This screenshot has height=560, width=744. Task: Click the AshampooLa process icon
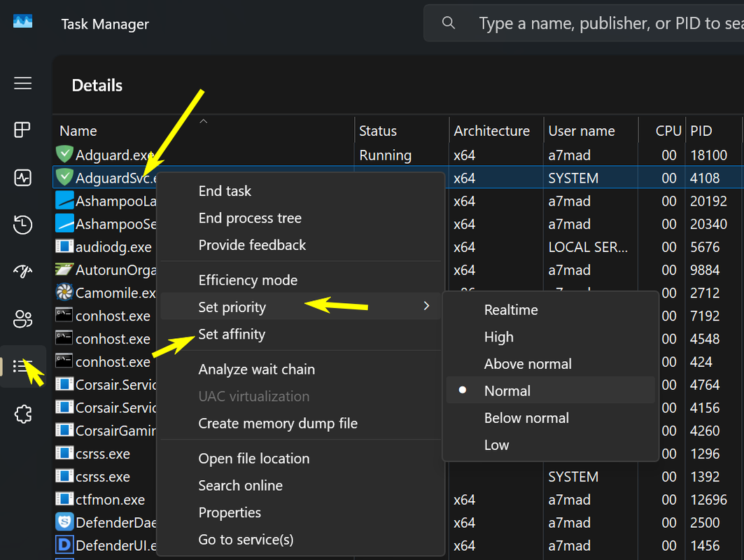point(64,199)
